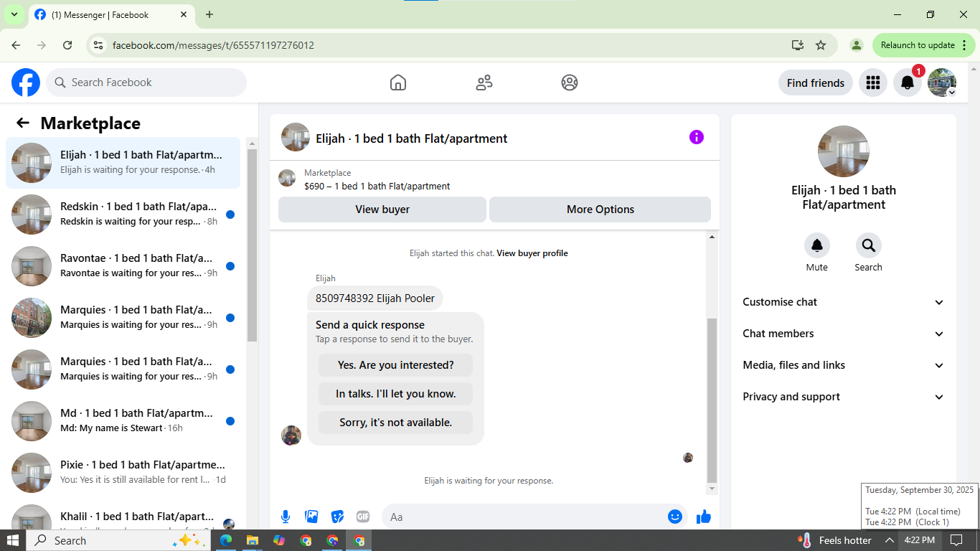The image size is (980, 551).
Task: Open the Windows notification center icon
Action: pos(956,540)
